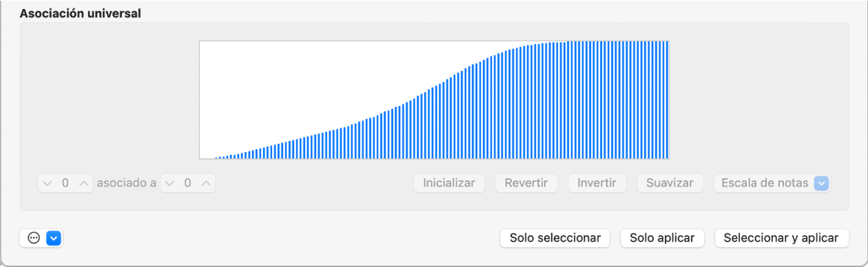Click the blue arrow of Escala de notas
868x267 pixels.
point(821,184)
